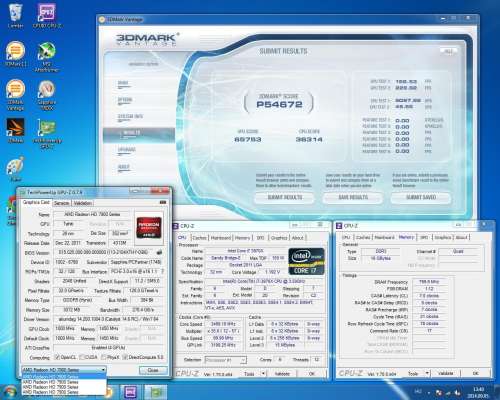This screenshot has height=400, width=500.
Task: Launch the Sapphire TRIXX desktop shortcut
Action: coord(47,95)
